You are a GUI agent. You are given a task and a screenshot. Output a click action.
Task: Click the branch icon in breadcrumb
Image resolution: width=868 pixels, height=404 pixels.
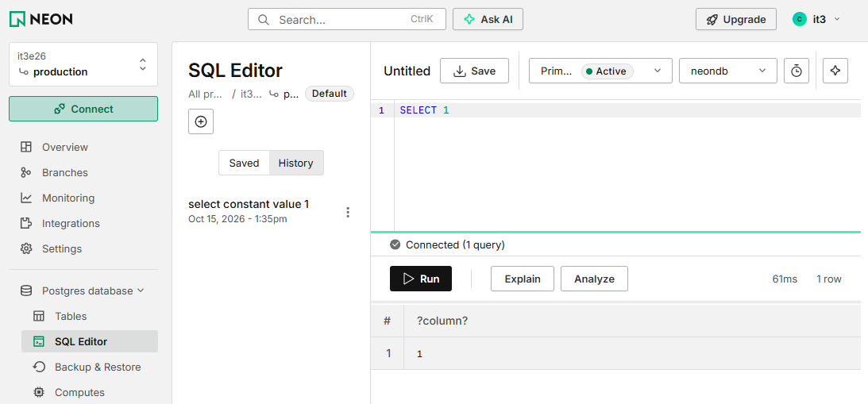click(x=273, y=94)
